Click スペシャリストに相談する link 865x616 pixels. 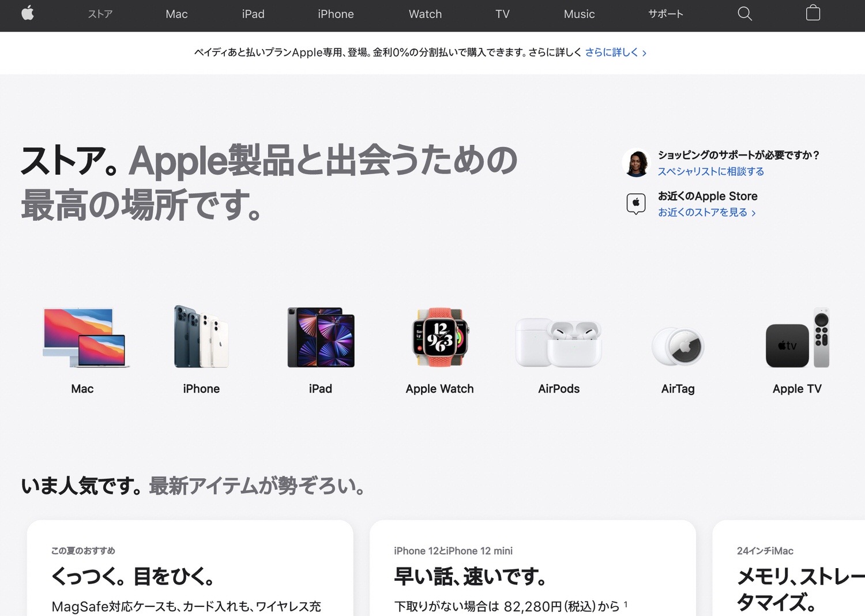click(711, 171)
